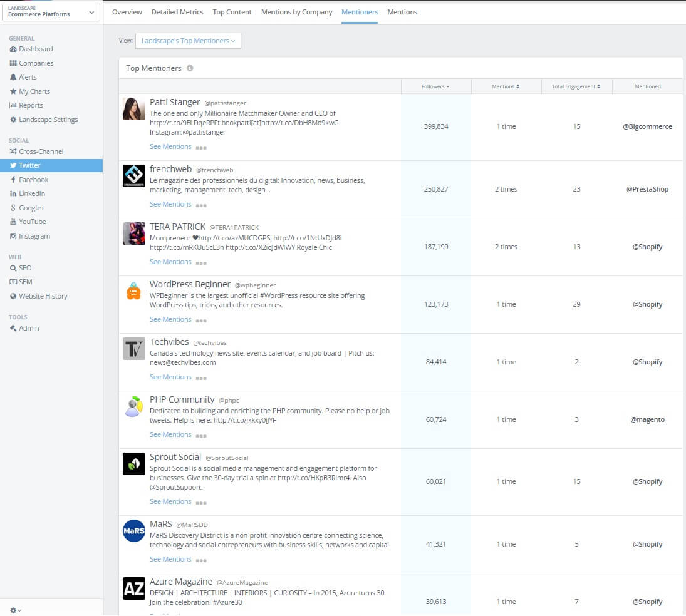Open Instagram in the sidebar
This screenshot has height=616, width=686.
point(29,236)
